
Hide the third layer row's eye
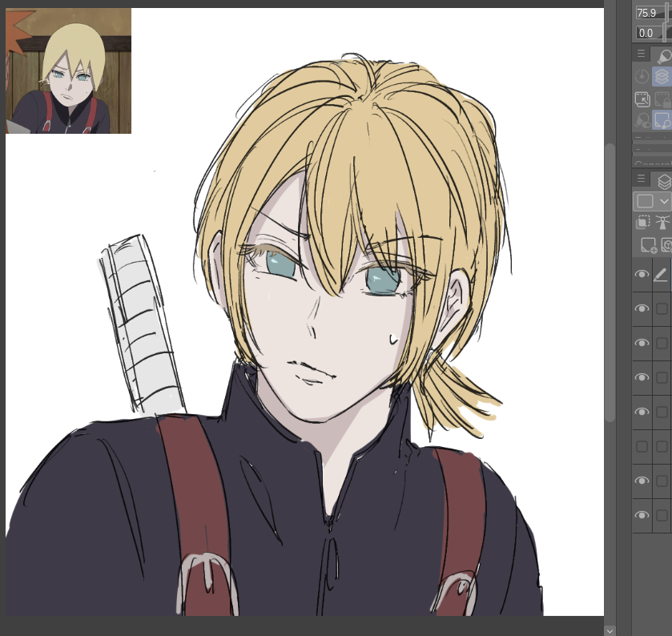click(642, 343)
